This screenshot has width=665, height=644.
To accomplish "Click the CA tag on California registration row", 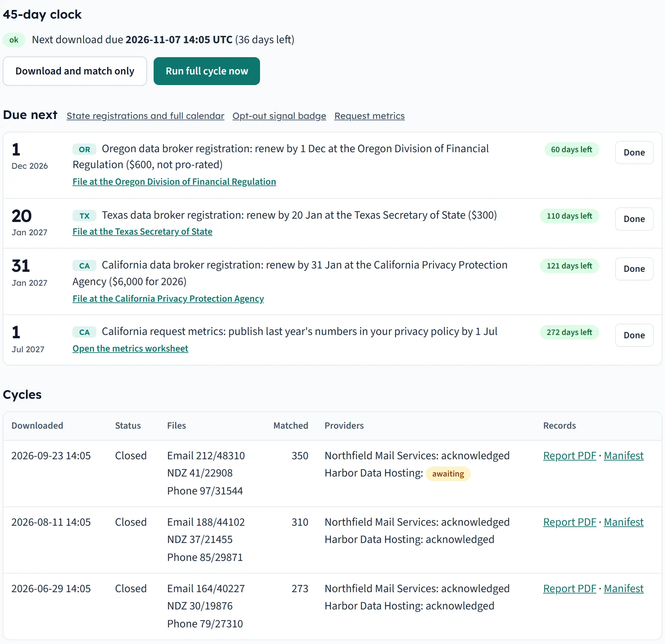I will [x=84, y=266].
